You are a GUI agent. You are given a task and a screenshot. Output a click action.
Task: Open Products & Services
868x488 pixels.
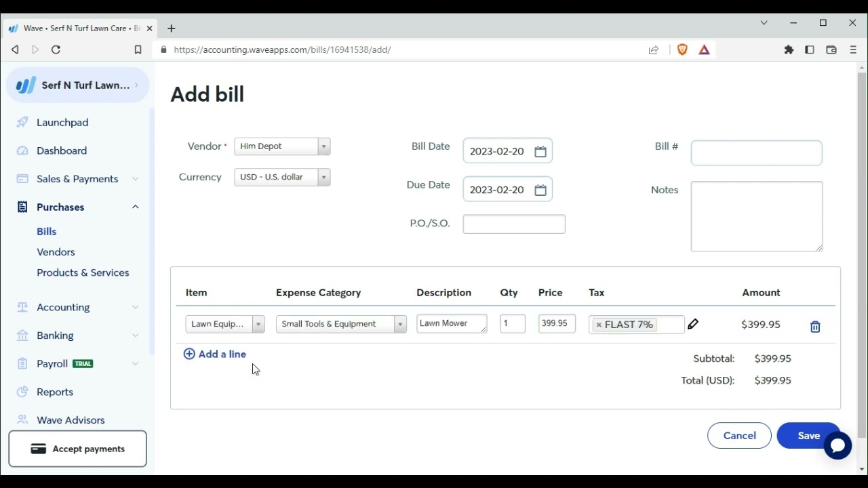pyautogui.click(x=83, y=272)
